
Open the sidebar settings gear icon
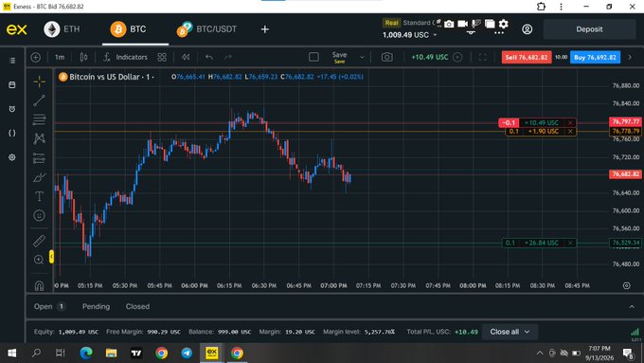tap(12, 157)
